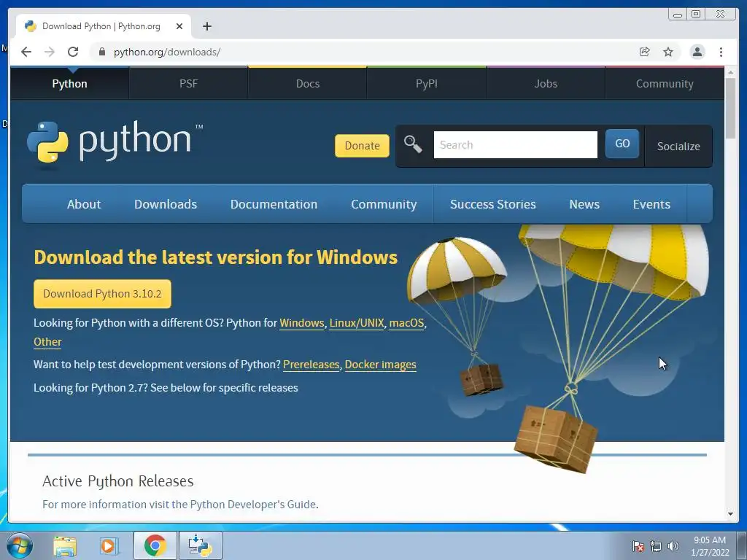Open the Jobs top bar tab
This screenshot has width=747, height=560.
(x=546, y=83)
